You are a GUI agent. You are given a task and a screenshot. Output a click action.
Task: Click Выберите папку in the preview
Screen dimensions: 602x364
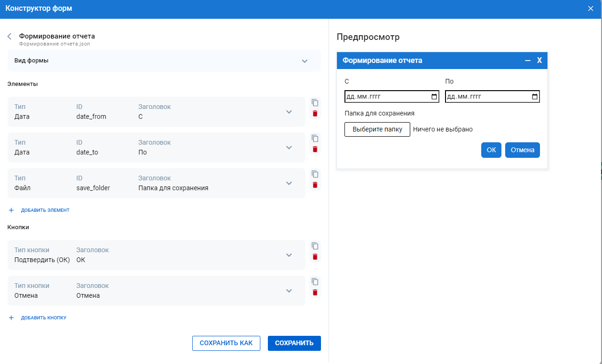point(377,129)
